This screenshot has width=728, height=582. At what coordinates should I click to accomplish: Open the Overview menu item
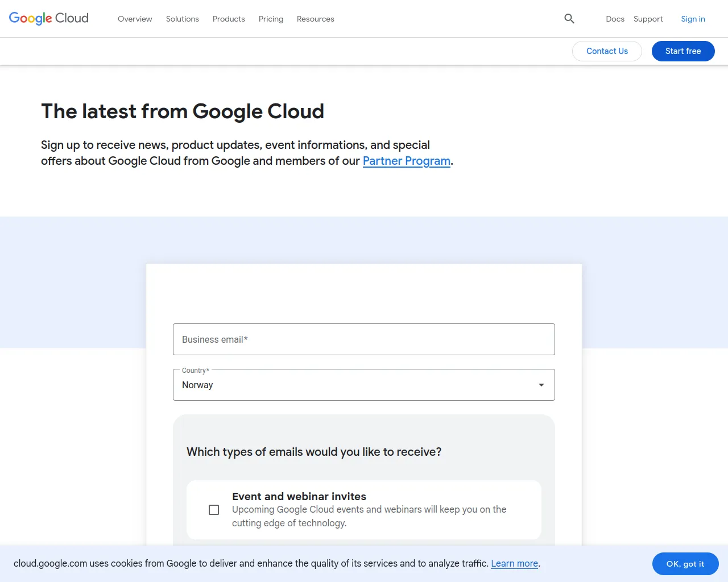point(135,19)
